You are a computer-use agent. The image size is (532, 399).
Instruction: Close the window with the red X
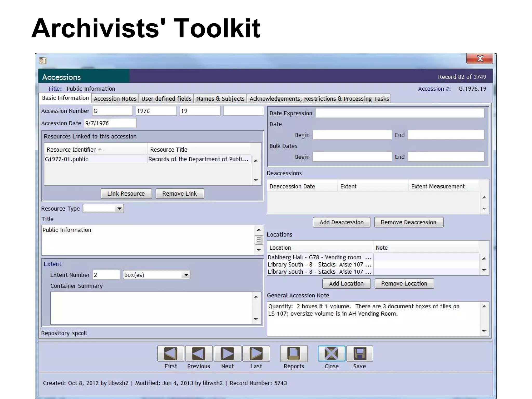click(480, 58)
